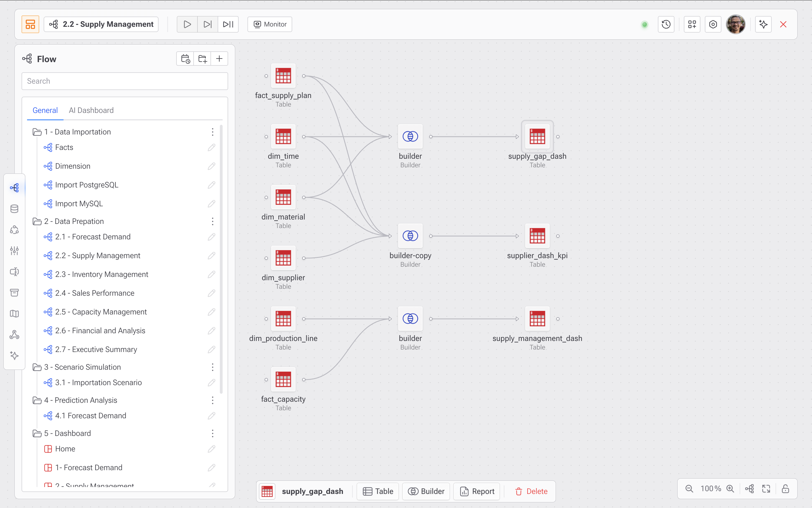Switch to the AI Dashboard tab
Viewport: 812px width, 508px height.
point(91,110)
